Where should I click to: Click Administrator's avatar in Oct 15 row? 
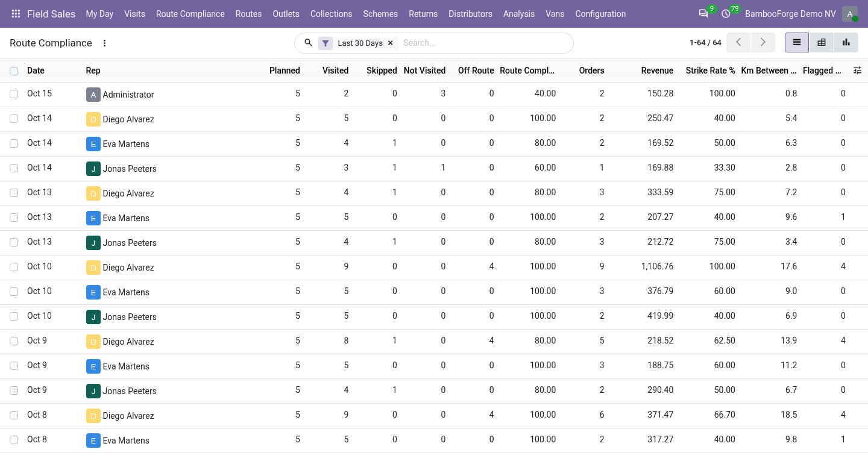click(x=93, y=95)
